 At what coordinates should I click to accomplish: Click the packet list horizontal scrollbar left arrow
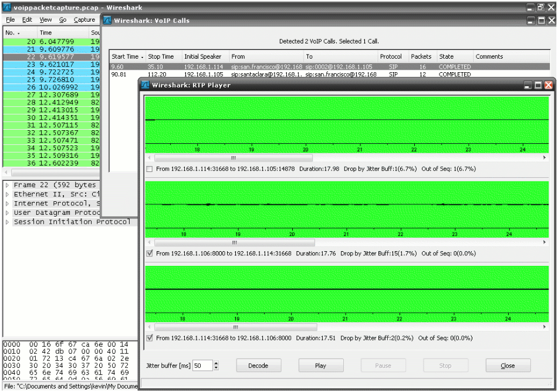[x=6, y=173]
